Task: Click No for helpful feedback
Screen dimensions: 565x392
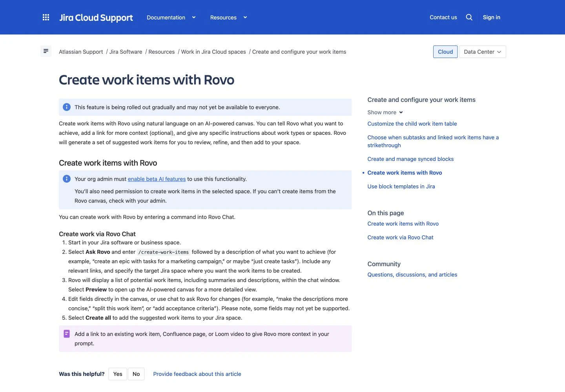Action: 136,374
